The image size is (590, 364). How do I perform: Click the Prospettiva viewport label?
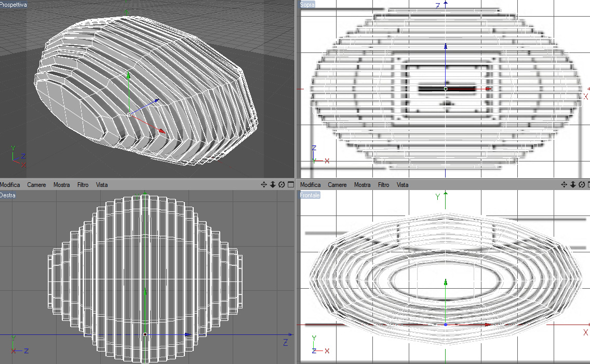point(13,5)
